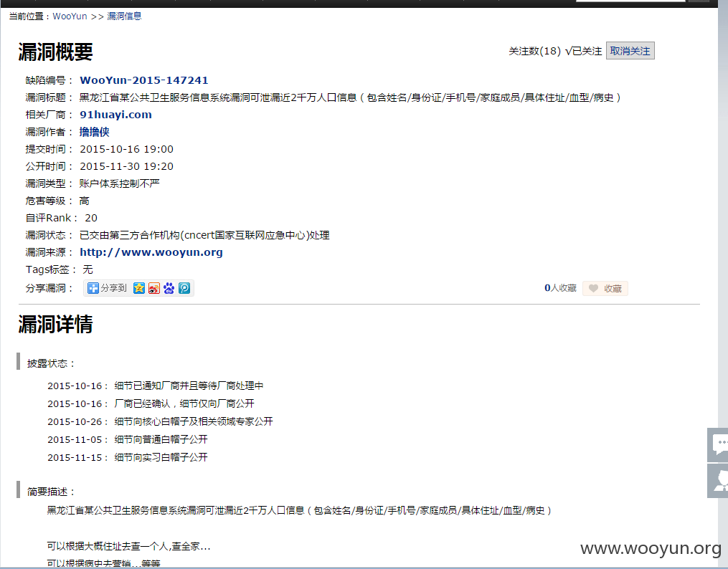Share to QZone via yellow star icon
This screenshot has width=728, height=569.
[x=139, y=289]
